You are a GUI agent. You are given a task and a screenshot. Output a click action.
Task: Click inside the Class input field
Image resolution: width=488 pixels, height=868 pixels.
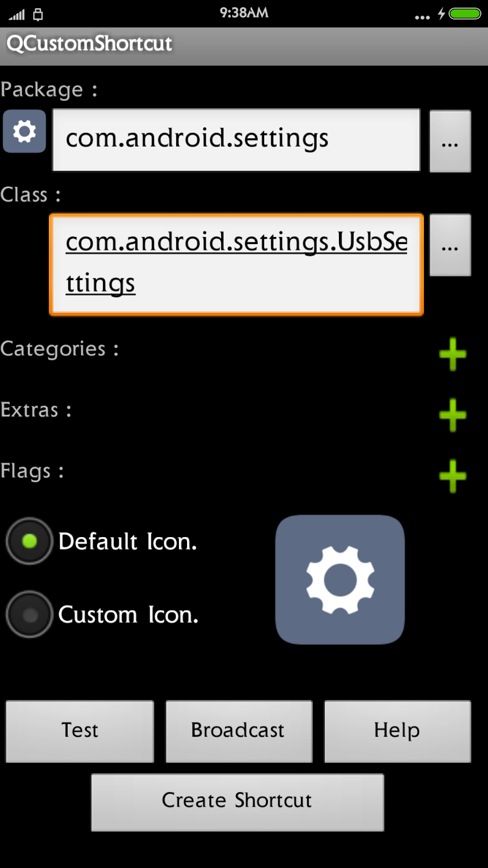(236, 263)
